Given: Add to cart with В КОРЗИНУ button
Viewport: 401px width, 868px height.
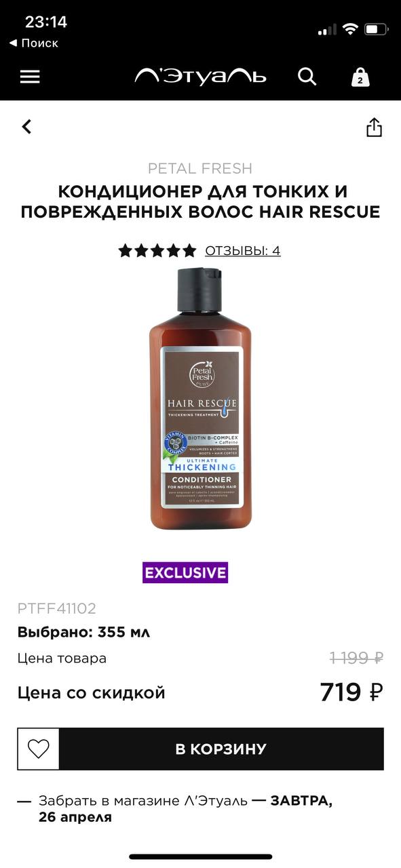Looking at the screenshot, I should (221, 749).
